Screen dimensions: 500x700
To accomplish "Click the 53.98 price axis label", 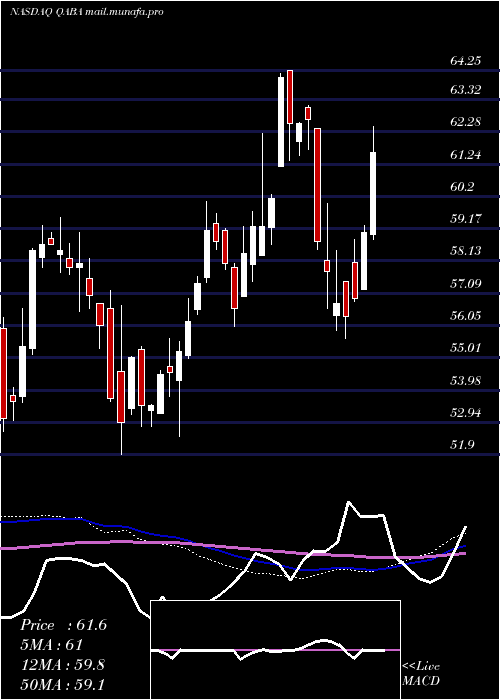I will [465, 380].
